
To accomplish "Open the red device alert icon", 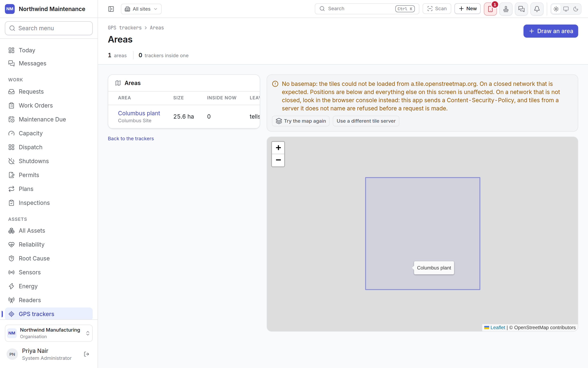I will (490, 9).
